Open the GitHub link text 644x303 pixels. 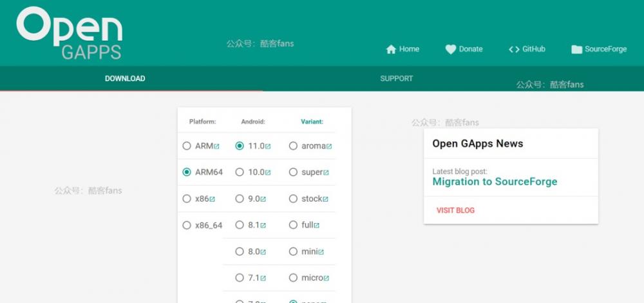pos(533,49)
